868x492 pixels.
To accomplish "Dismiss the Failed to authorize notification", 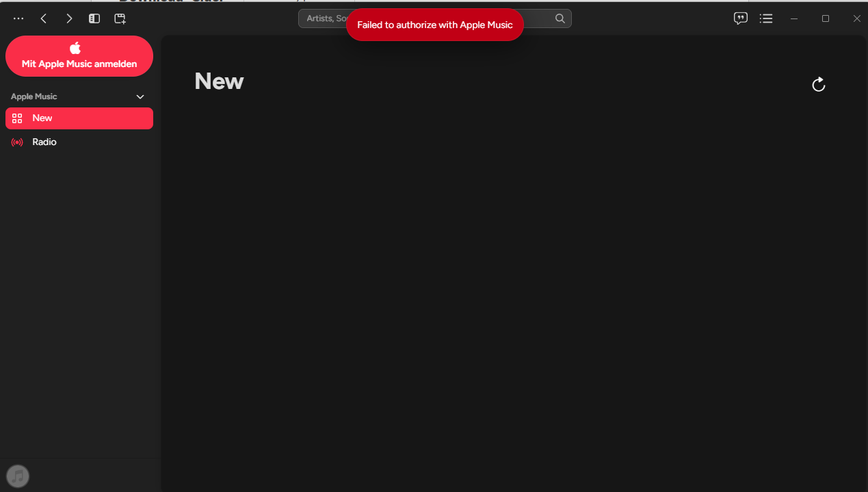I will [x=435, y=25].
